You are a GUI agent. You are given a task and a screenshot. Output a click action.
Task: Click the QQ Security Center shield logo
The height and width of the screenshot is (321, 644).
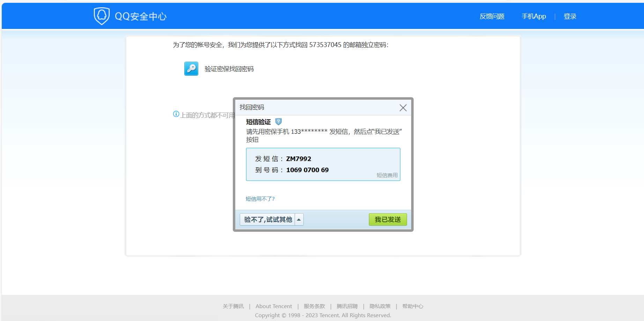coord(102,16)
